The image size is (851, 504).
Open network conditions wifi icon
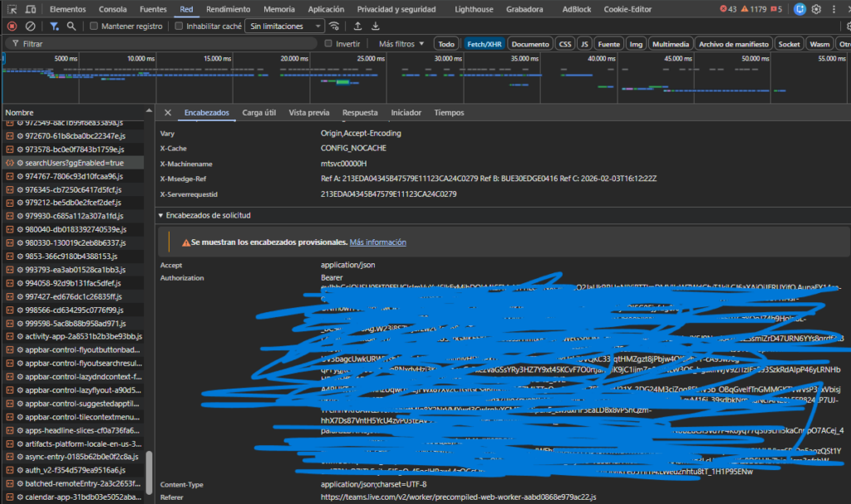click(334, 26)
